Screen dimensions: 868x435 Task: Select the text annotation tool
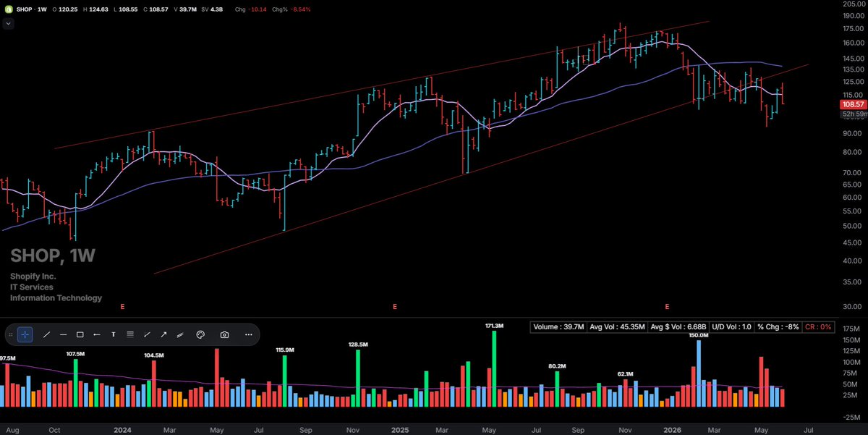(x=114, y=334)
